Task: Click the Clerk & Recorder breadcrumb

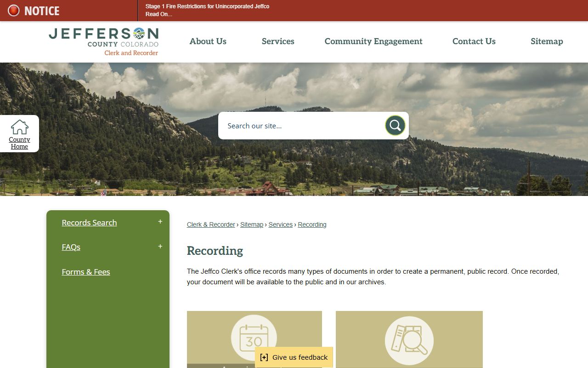Action: click(211, 224)
